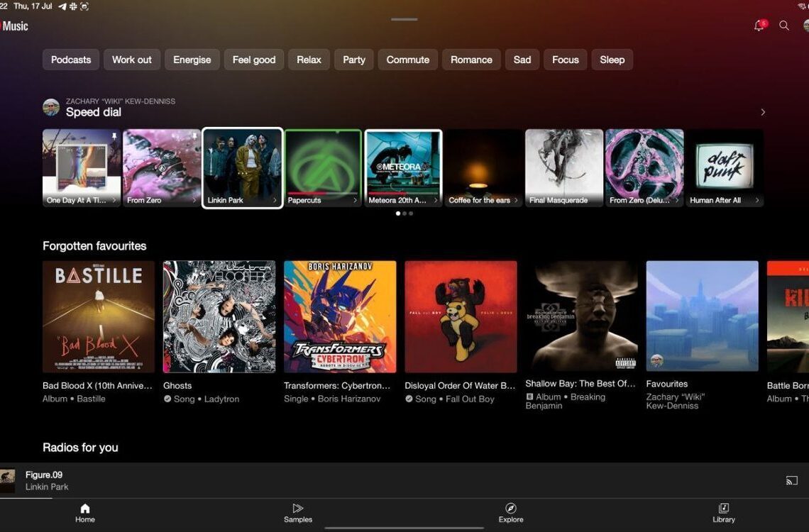
Task: Open Disloyal Order Of Water Buffaloes cover
Action: pos(461,316)
